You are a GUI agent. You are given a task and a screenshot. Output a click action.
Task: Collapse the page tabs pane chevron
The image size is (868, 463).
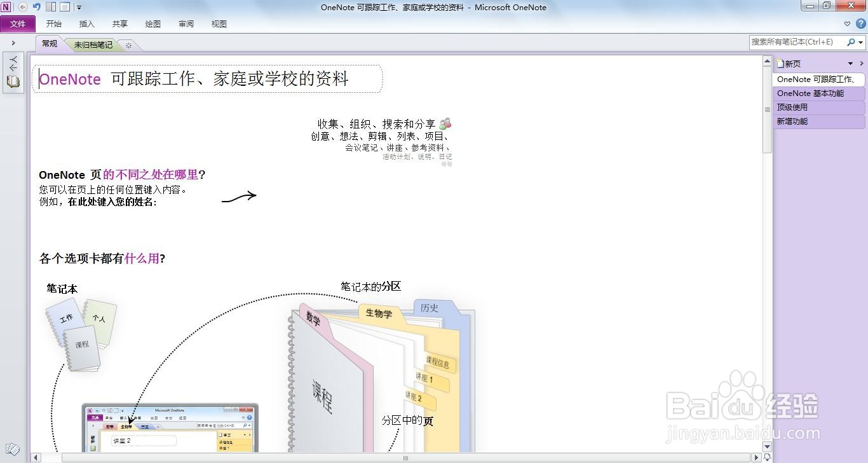862,64
